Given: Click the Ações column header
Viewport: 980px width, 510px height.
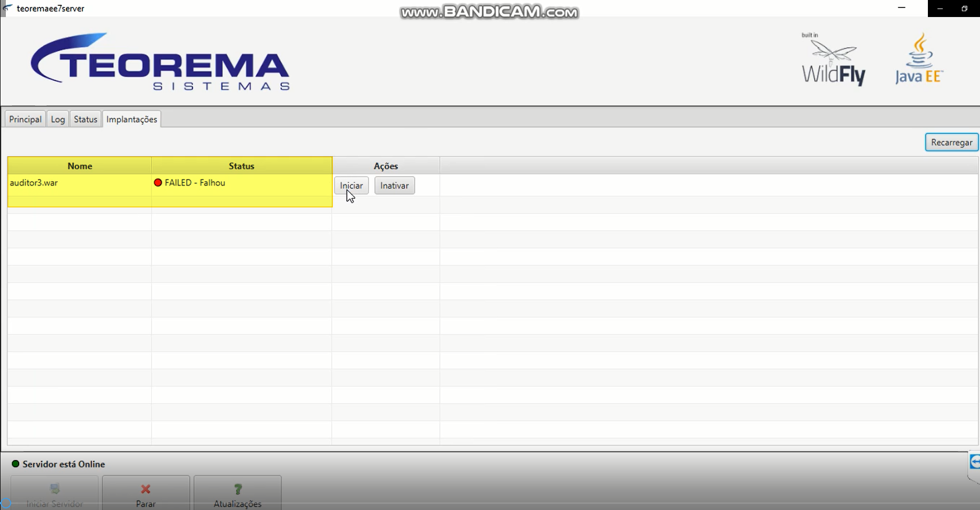Looking at the screenshot, I should click(x=386, y=166).
